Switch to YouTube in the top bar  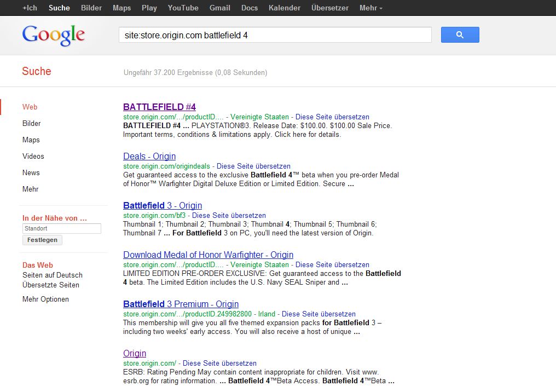[183, 8]
